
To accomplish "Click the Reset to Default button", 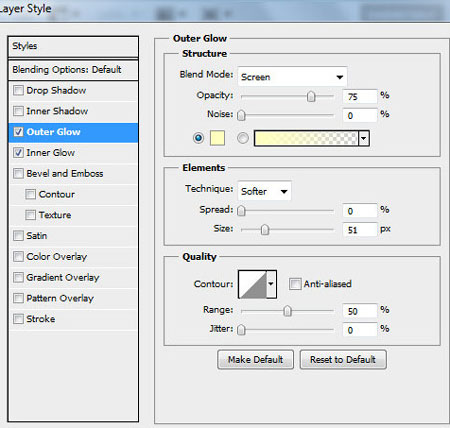I will (x=343, y=359).
